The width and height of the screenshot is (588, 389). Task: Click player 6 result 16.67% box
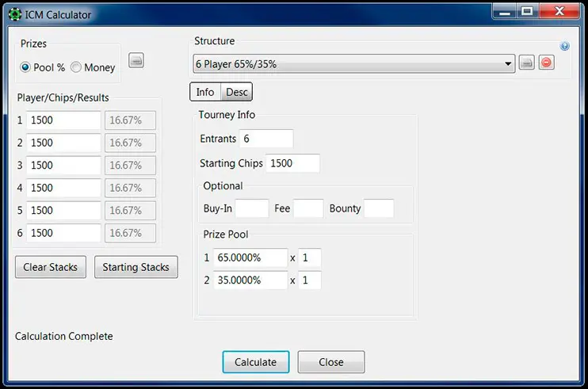pyautogui.click(x=130, y=233)
